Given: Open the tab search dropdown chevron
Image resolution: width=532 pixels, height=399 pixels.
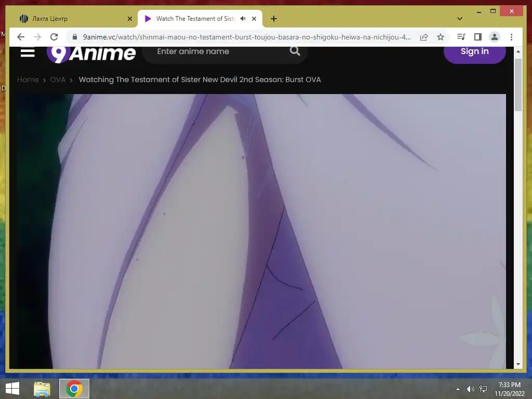Looking at the screenshot, I should pyautogui.click(x=460, y=19).
